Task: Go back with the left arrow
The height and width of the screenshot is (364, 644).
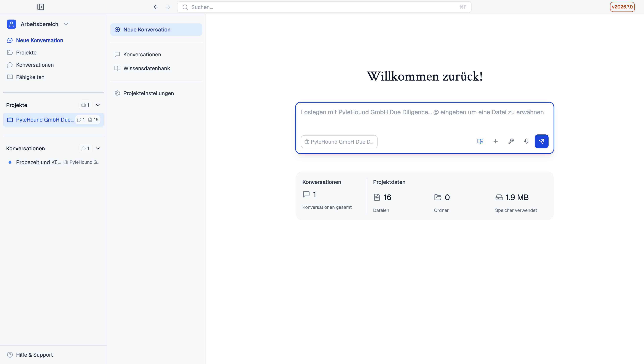Action: [x=155, y=7]
